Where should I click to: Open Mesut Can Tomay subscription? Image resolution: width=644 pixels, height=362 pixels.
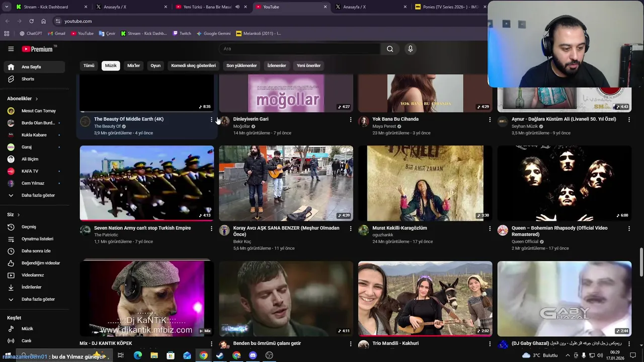(34, 111)
